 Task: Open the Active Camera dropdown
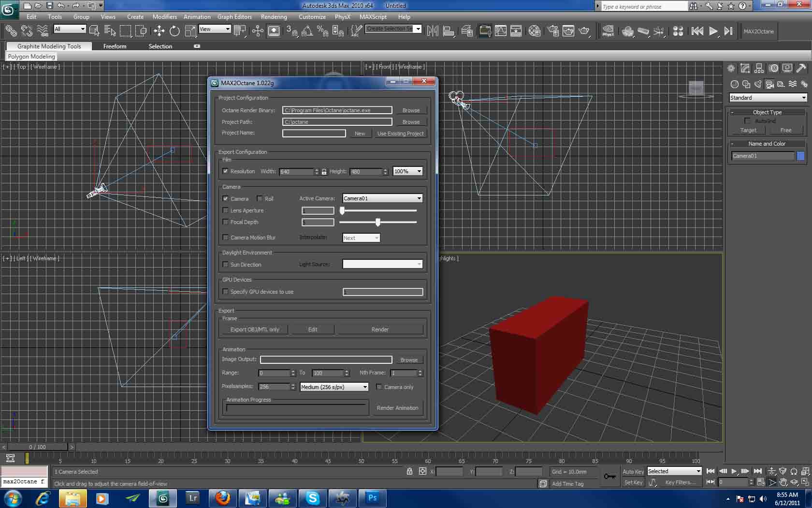point(382,198)
